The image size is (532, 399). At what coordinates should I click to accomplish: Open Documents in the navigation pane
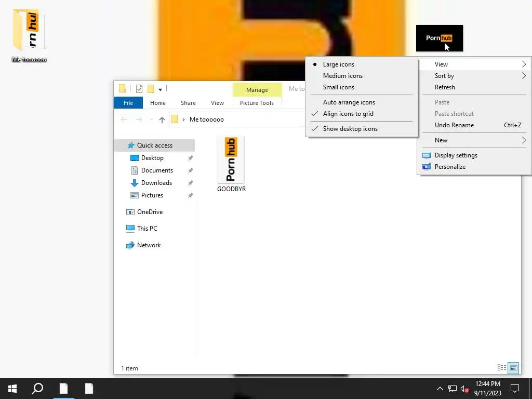157,170
